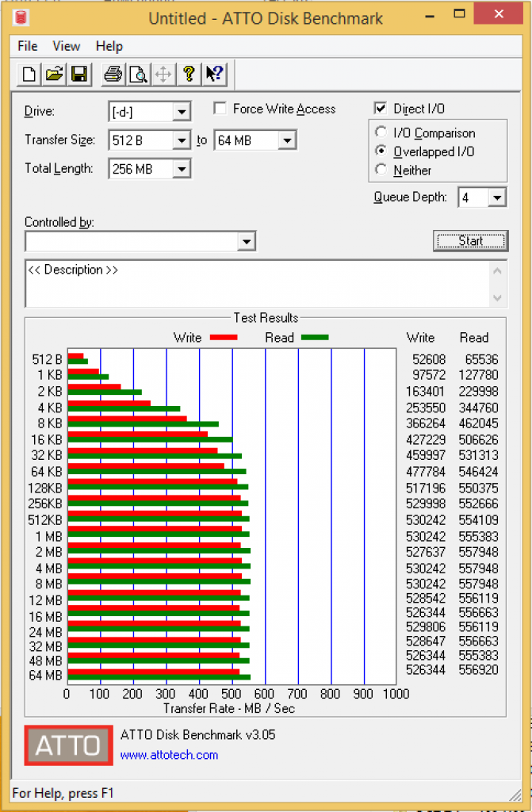Click the 2 MB row write value 527637

click(426, 552)
